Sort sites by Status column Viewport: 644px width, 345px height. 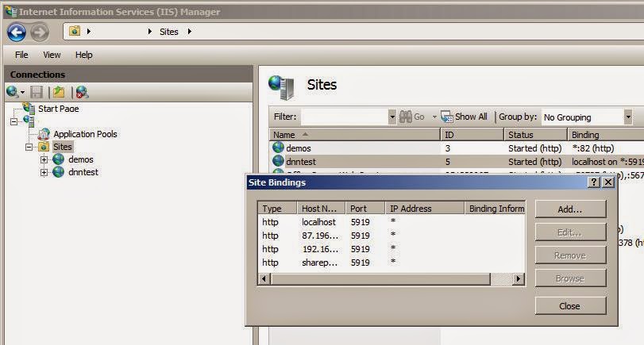pos(535,135)
